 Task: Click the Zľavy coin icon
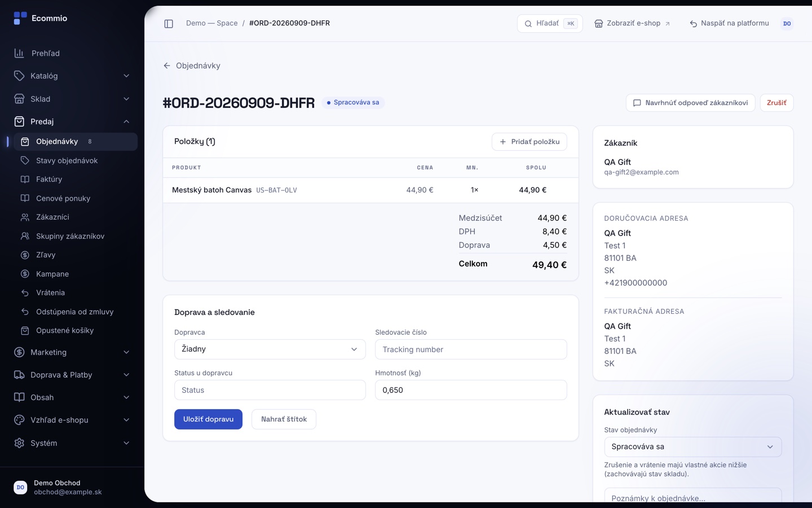point(25,255)
